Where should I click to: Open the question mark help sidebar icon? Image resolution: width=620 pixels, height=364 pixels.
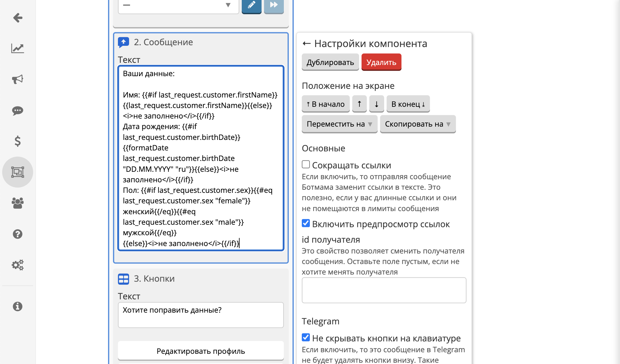[x=18, y=234]
